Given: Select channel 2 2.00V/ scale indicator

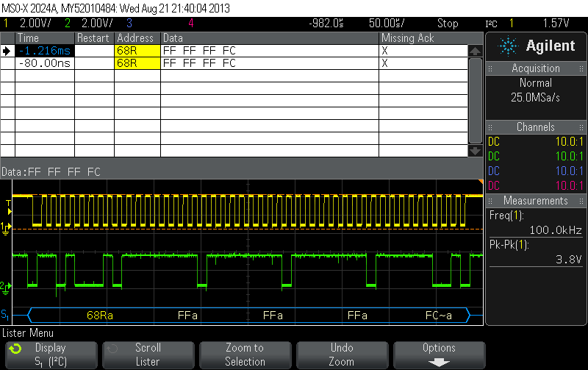Looking at the screenshot, I should (97, 24).
